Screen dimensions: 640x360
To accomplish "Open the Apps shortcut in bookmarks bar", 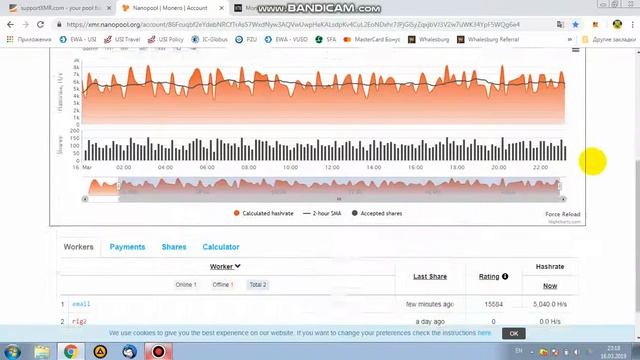I will click(29, 40).
